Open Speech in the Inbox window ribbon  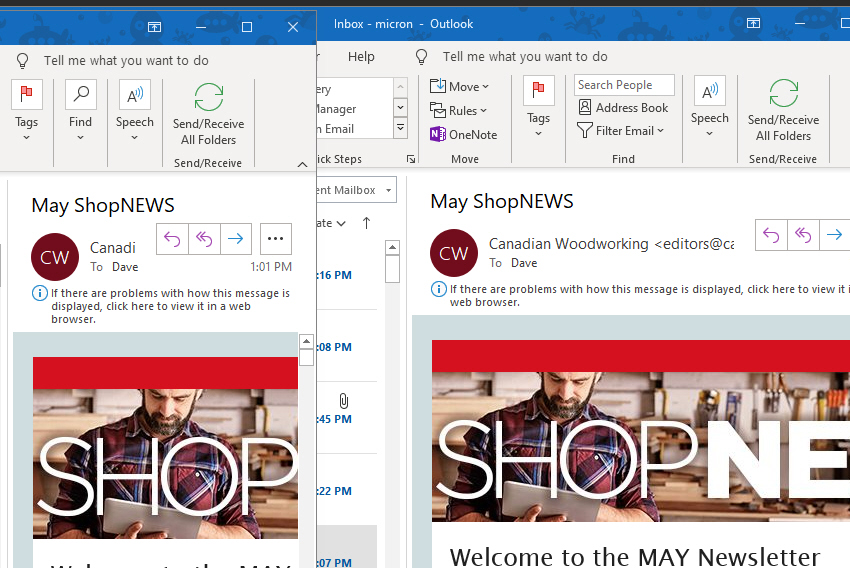click(709, 107)
